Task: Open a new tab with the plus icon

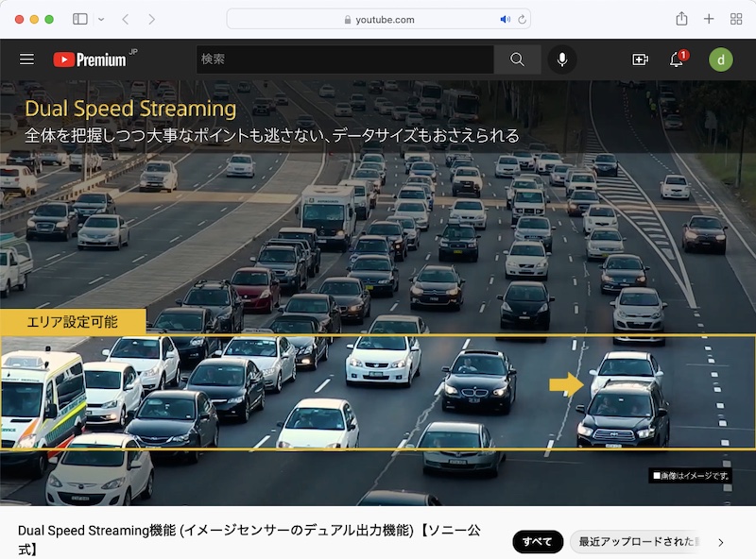Action: coord(709,18)
